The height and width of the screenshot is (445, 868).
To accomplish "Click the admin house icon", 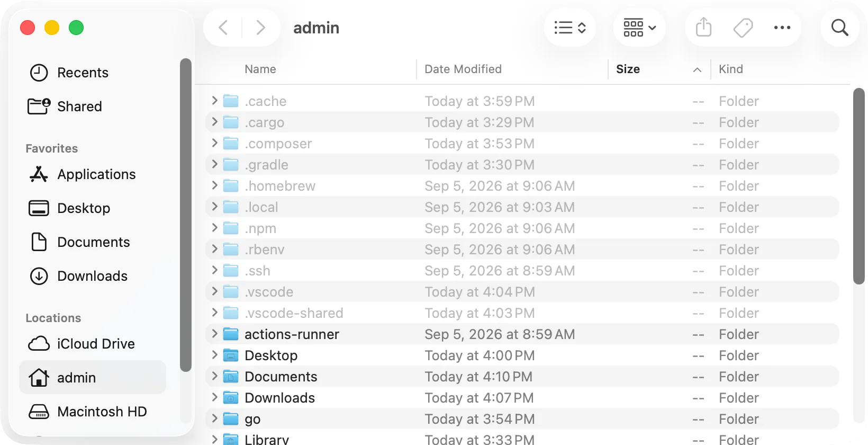I will point(39,378).
